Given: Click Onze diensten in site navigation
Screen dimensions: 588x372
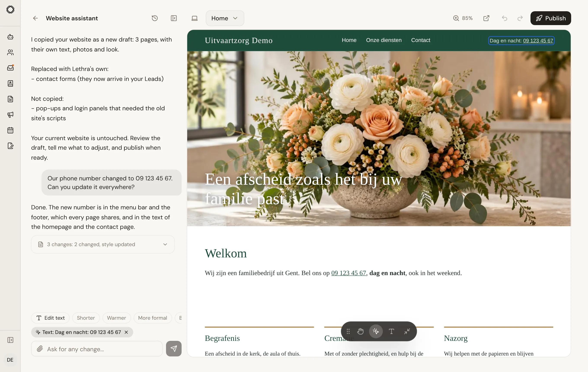Looking at the screenshot, I should 384,40.
